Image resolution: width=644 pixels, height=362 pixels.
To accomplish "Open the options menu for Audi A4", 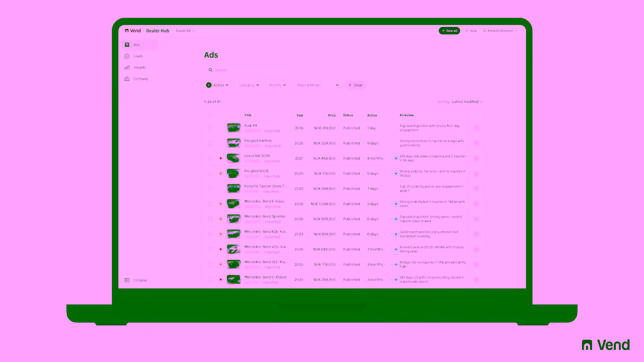I will tap(476, 128).
